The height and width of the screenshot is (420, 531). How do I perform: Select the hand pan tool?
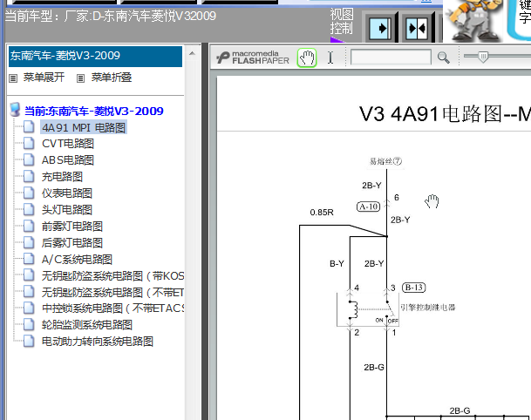pos(306,58)
